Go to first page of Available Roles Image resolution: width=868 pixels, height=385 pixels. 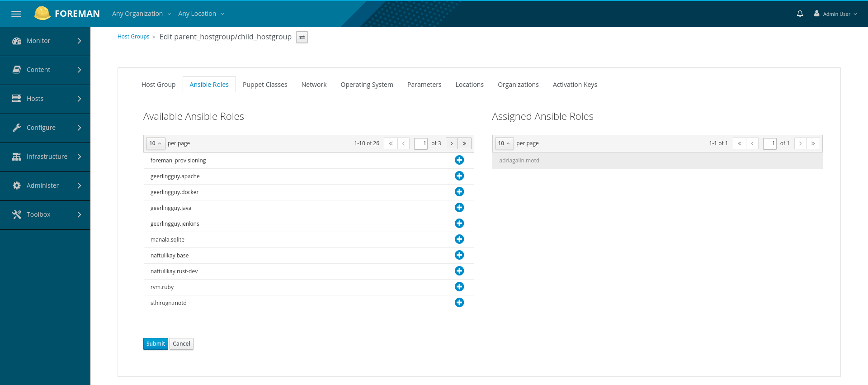[391, 143]
